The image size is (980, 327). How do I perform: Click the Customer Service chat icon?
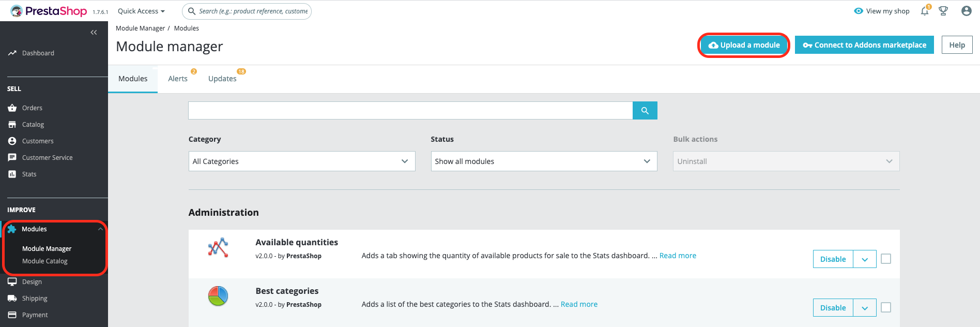point(12,158)
